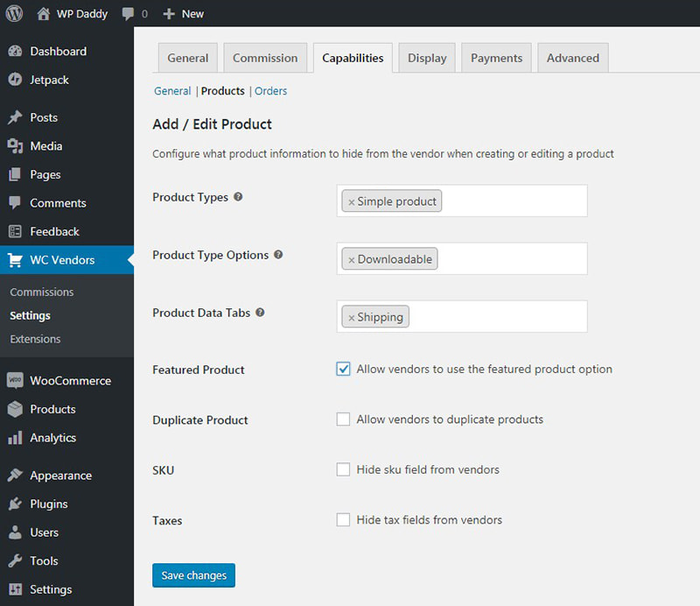Viewport: 700px width, 606px height.
Task: Click the plus icon next to New
Action: (169, 14)
